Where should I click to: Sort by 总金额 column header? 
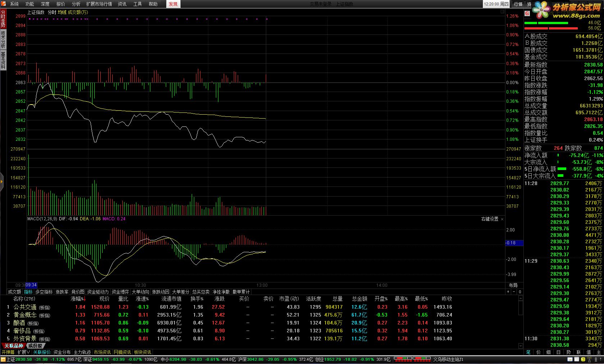pos(359,299)
